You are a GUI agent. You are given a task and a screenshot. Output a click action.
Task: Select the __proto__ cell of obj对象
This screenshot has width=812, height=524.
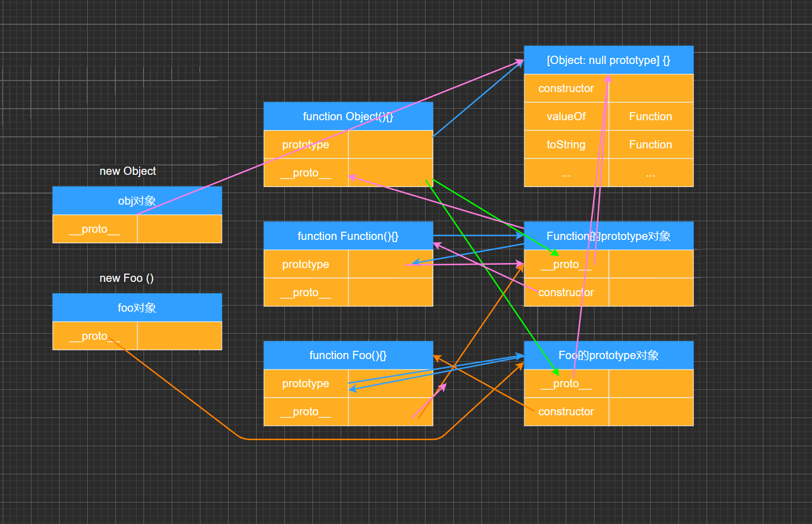click(x=94, y=229)
